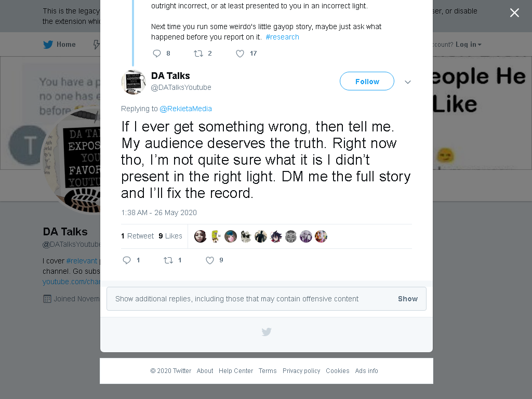
Task: Click the Twitter bird Home icon
Action: (48, 45)
